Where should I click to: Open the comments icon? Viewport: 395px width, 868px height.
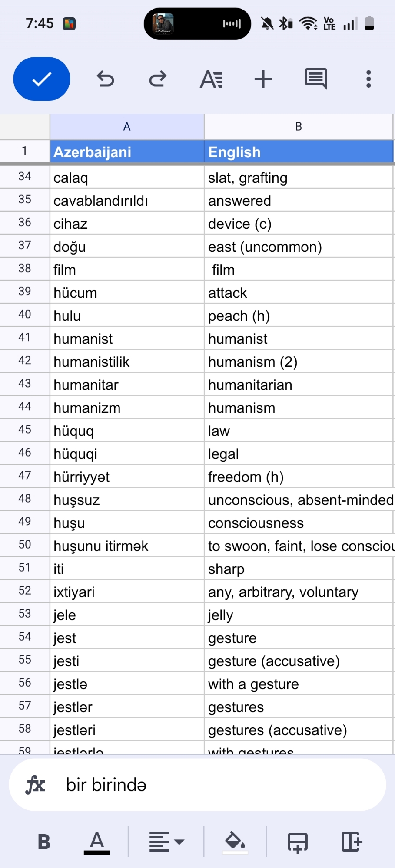click(x=316, y=79)
